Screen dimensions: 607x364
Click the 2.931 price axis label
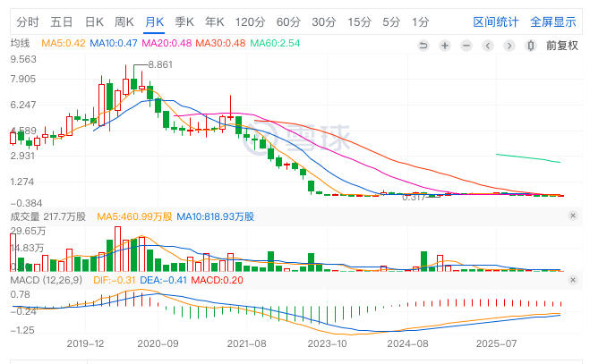tap(22, 156)
